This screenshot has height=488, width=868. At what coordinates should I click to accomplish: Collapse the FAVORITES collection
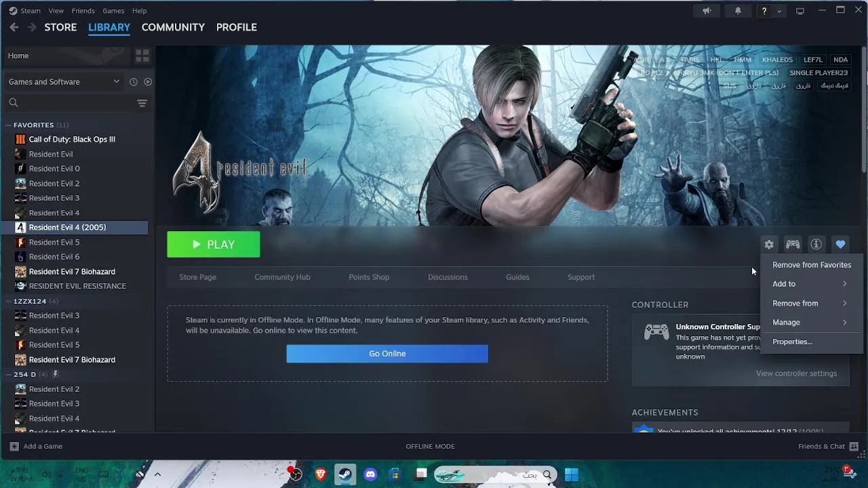pyautogui.click(x=8, y=125)
